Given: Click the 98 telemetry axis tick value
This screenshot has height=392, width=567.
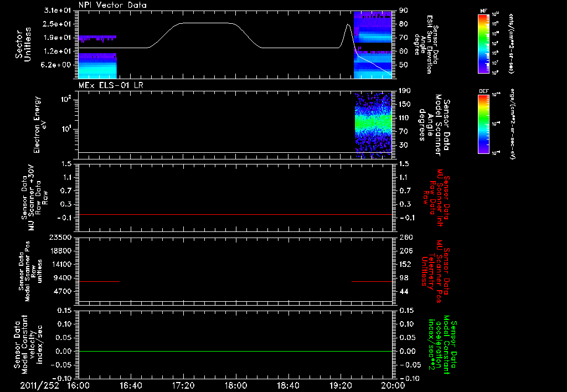Looking at the screenshot, I should point(404,278).
